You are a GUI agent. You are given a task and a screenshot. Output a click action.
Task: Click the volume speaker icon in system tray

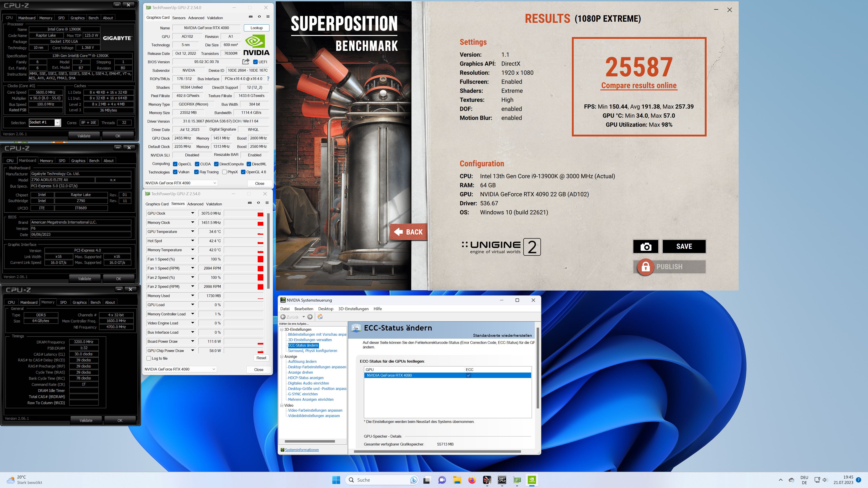pos(825,480)
